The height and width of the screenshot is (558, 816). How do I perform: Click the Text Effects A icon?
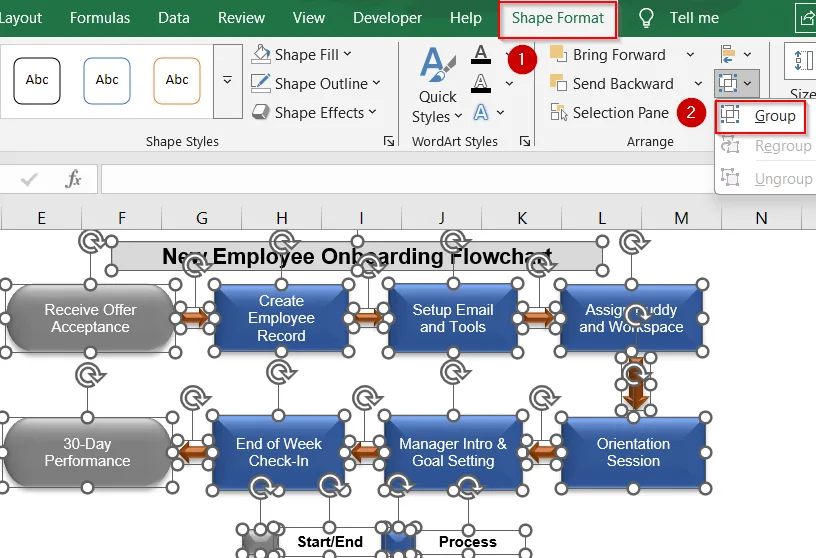coord(481,112)
